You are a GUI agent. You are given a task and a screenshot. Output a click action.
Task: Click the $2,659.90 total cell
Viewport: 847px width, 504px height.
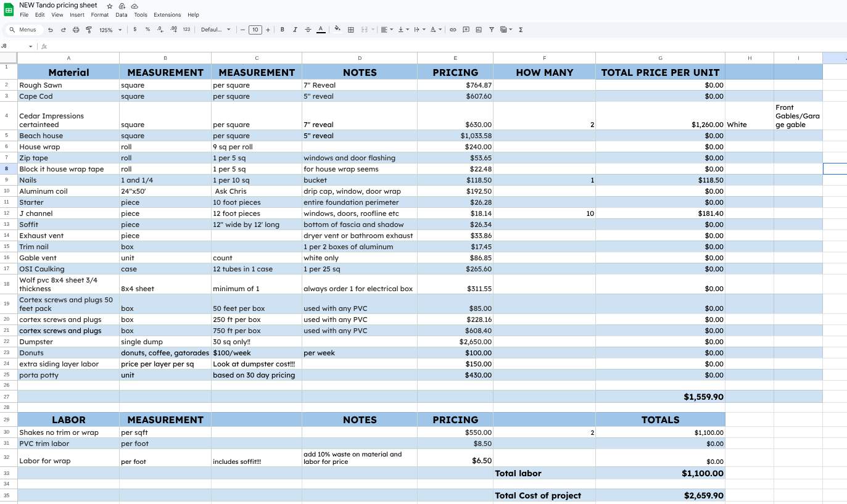[x=660, y=495]
